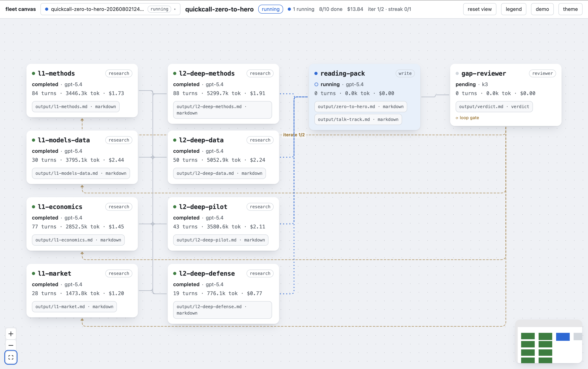Select the gap-reviewer node title

click(x=484, y=73)
